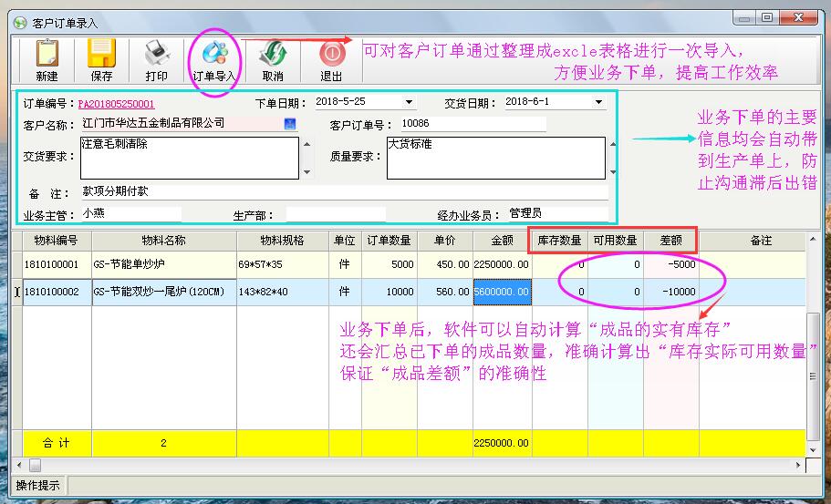The height and width of the screenshot is (504, 831).
Task: Click the 备注 field with 款项分期付款
Action: coord(345,191)
